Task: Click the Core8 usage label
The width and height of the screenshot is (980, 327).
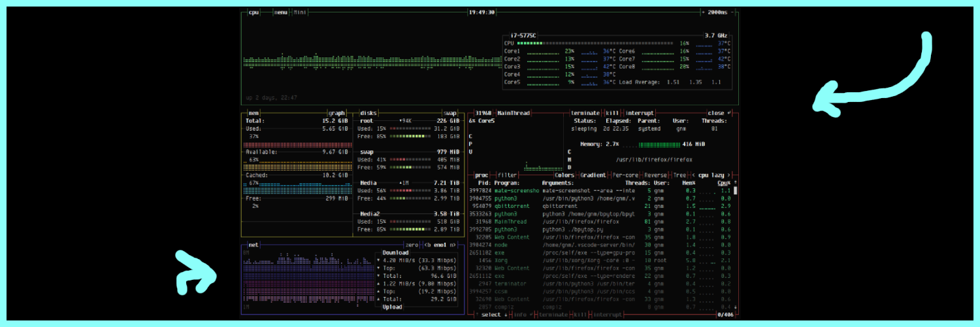Action: tap(627, 67)
